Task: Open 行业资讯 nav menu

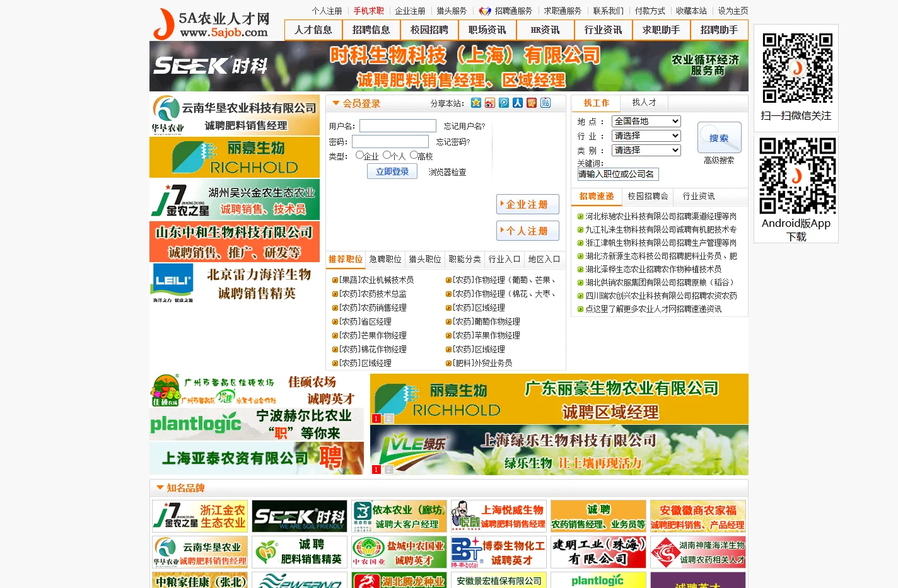Action: 604,30
